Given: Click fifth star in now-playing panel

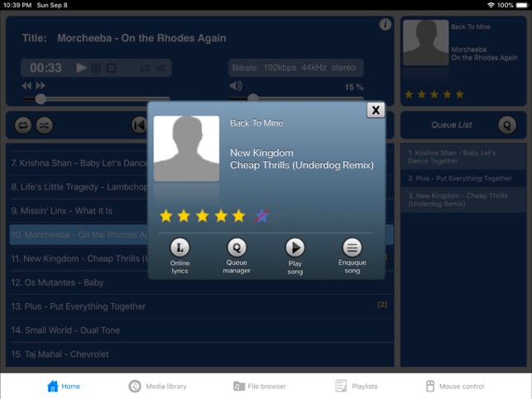Looking at the screenshot, I should click(x=459, y=94).
